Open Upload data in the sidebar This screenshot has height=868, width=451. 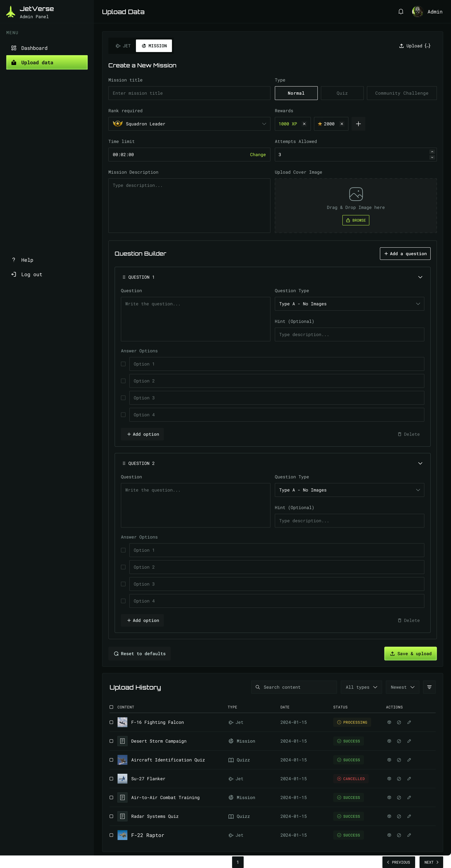[47, 63]
